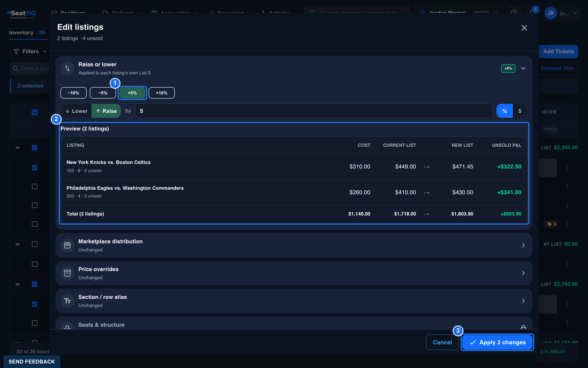The image size is (588, 368).
Task: Close the Edit listings dialog
Action: point(524,28)
